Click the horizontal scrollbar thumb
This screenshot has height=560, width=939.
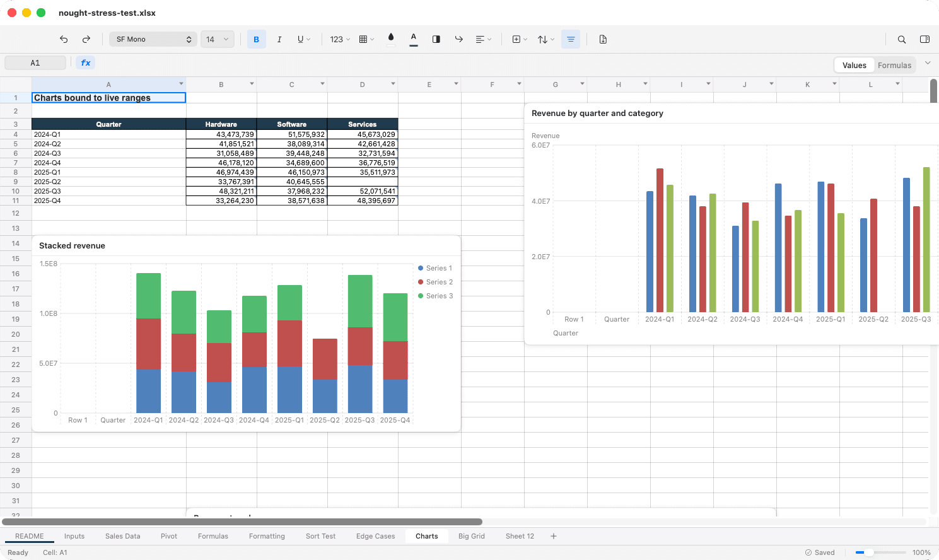tap(242, 522)
